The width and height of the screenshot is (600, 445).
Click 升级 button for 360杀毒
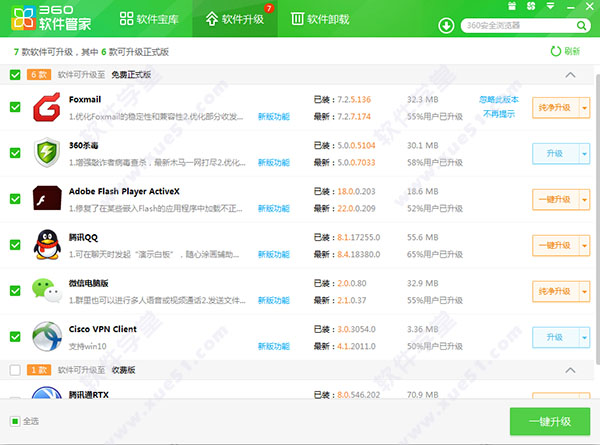click(556, 154)
